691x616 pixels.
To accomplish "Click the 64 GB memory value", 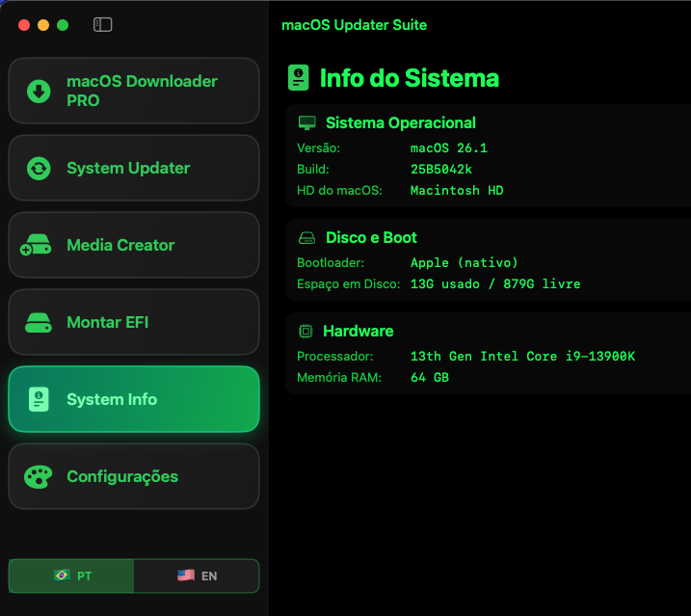I will (430, 378).
